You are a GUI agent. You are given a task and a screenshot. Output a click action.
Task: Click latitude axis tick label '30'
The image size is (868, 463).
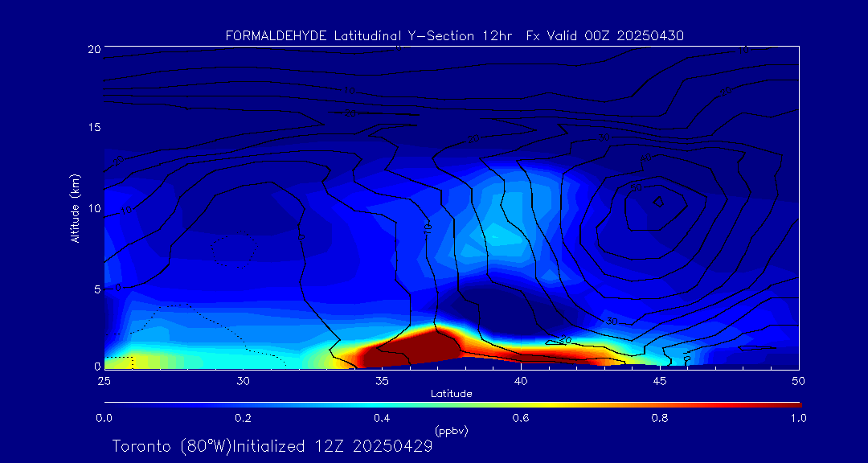(243, 381)
